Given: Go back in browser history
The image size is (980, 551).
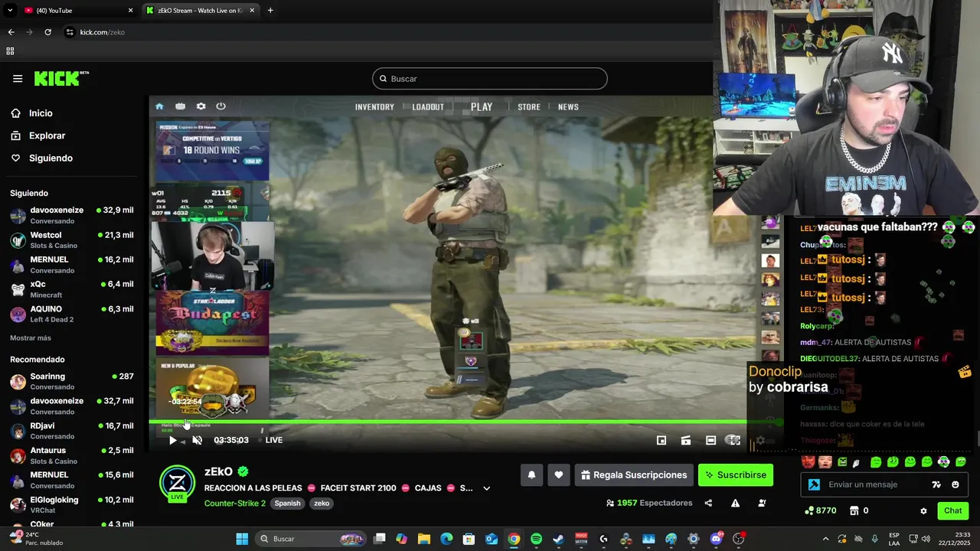Looking at the screenshot, I should click(x=11, y=32).
